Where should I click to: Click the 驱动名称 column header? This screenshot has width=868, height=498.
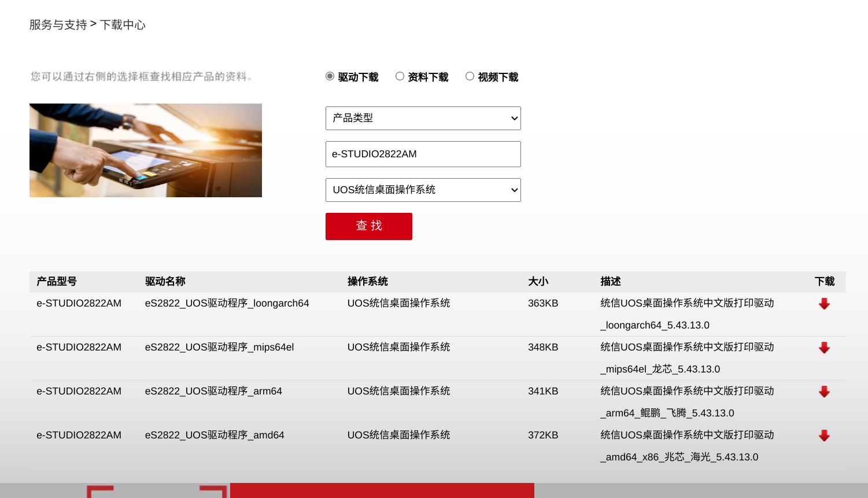click(165, 282)
